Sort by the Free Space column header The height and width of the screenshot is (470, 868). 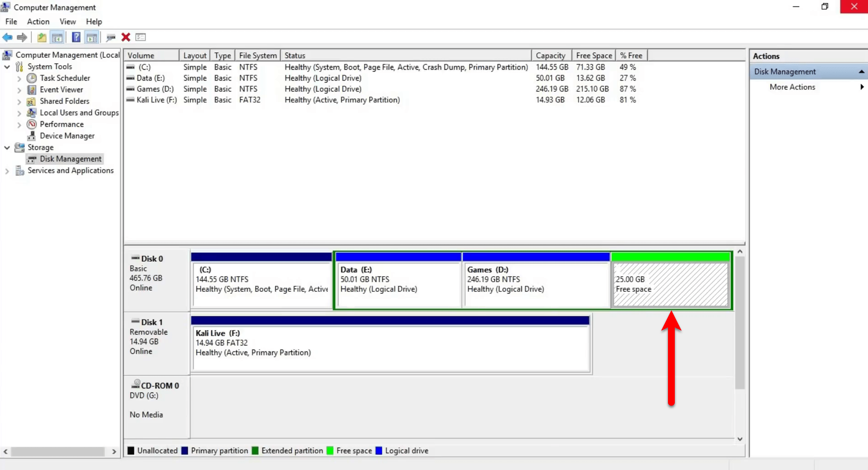coord(594,55)
